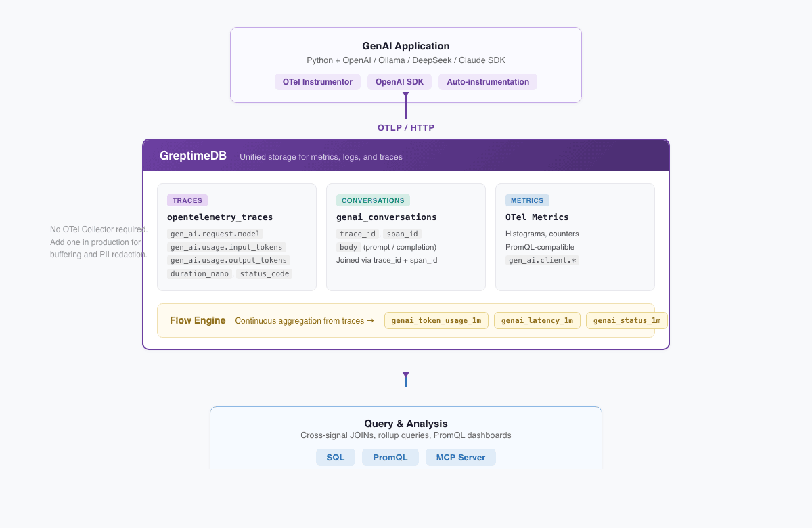This screenshot has height=528, width=812.
Task: Click the OTel Instrumentor chip
Action: [317, 82]
